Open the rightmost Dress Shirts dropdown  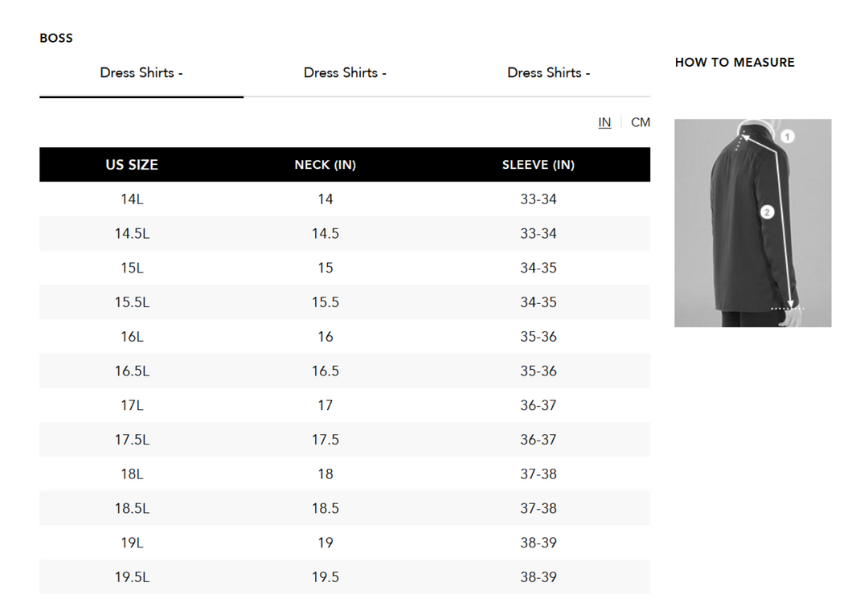click(x=548, y=72)
